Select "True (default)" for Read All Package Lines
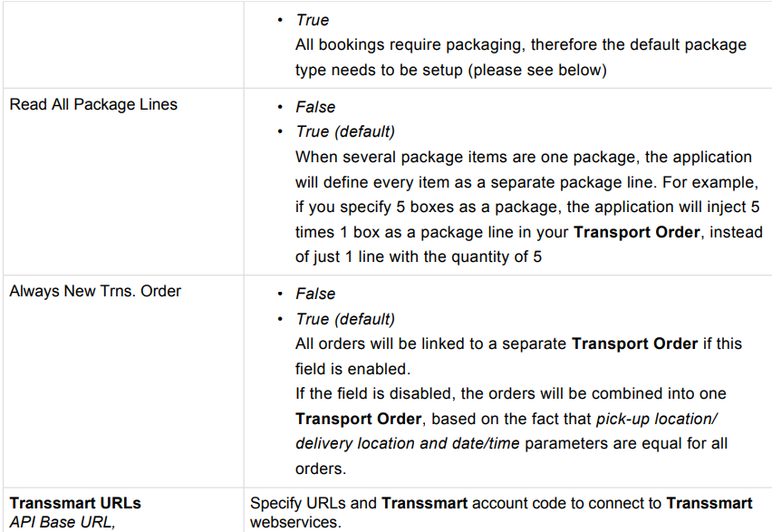Image resolution: width=772 pixels, height=532 pixels. [x=345, y=132]
